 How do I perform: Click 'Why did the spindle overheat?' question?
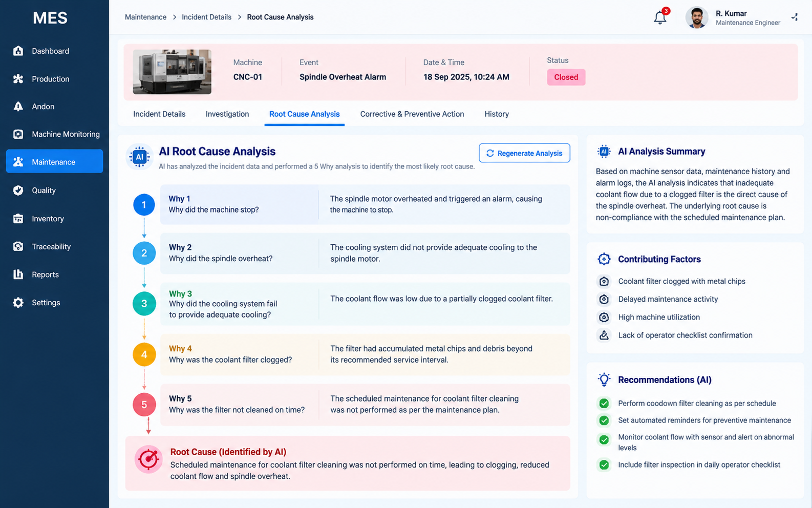[221, 259]
